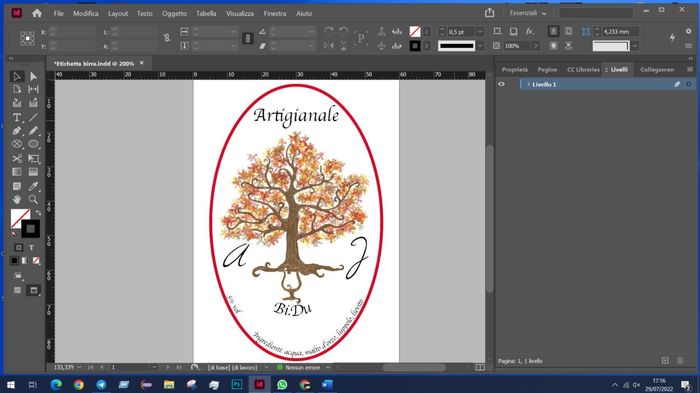Open the effects fx button

click(x=529, y=31)
